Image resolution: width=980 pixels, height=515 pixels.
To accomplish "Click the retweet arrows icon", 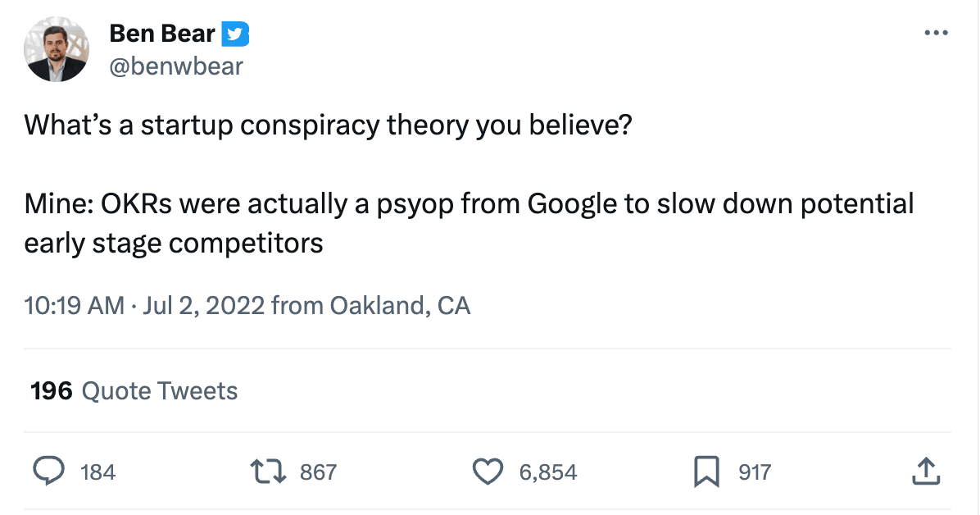I will click(268, 472).
